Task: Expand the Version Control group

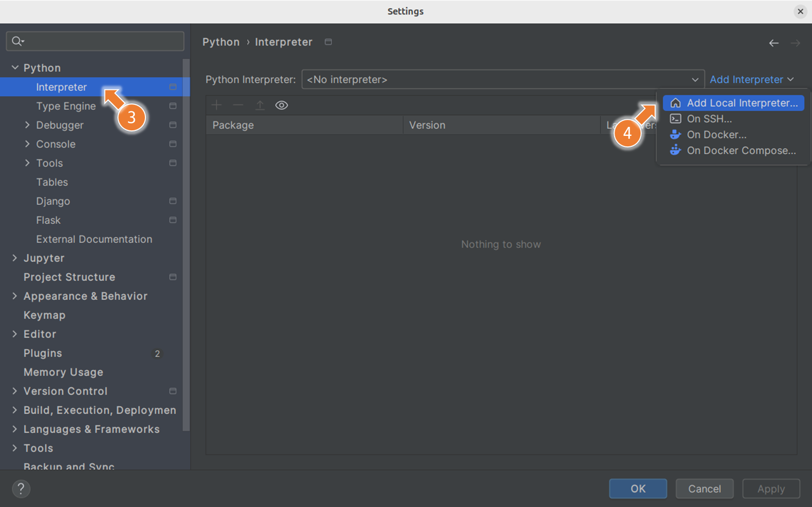Action: (x=15, y=391)
